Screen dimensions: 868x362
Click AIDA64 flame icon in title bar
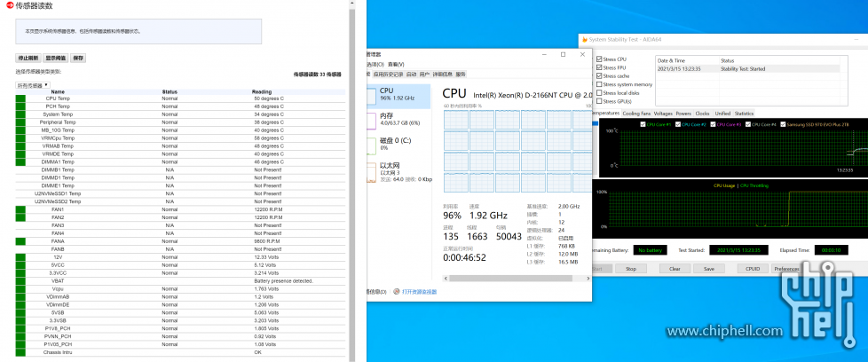584,40
